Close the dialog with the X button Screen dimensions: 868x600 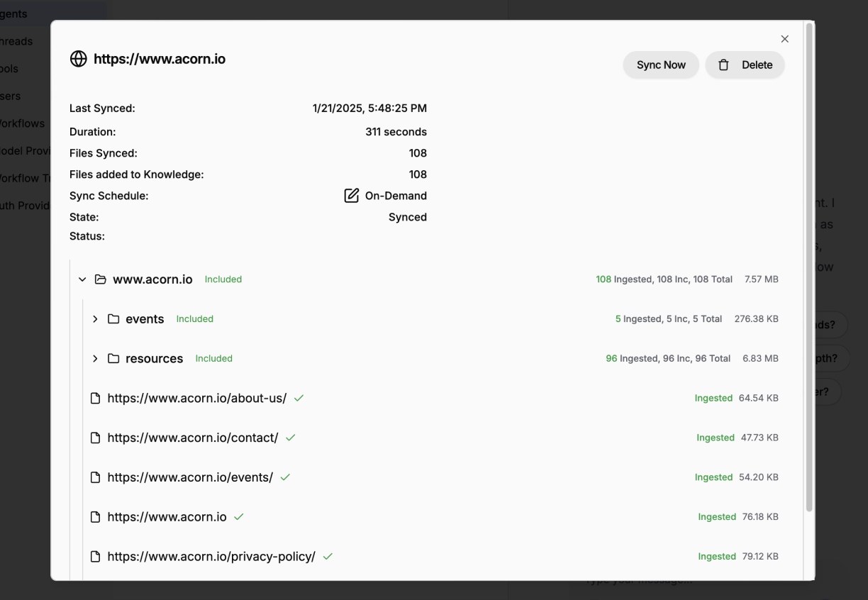[784, 39]
